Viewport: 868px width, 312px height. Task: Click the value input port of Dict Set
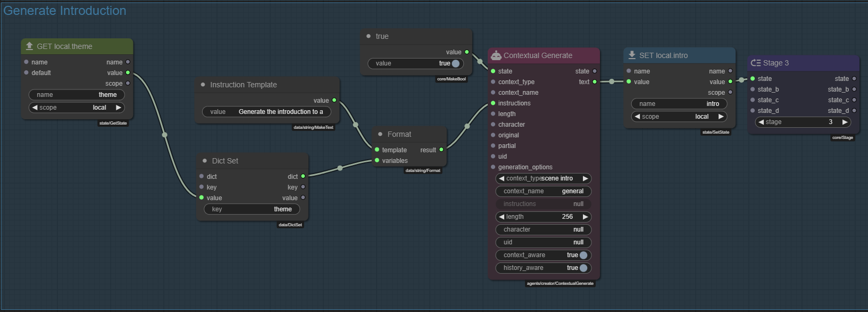click(x=202, y=198)
